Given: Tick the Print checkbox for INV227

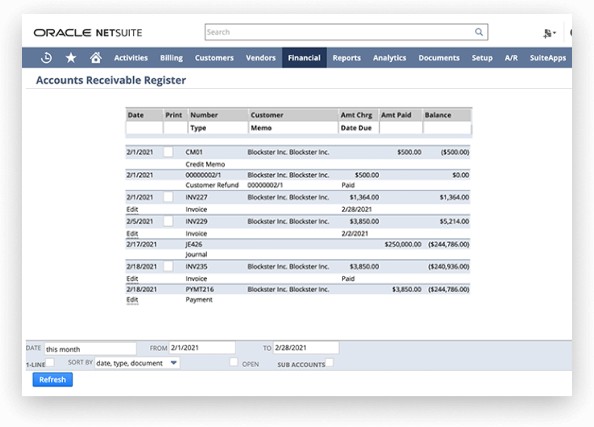Looking at the screenshot, I should 168,197.
